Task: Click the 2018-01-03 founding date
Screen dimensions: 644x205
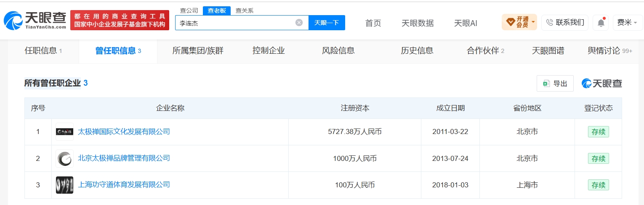Action: coord(450,185)
